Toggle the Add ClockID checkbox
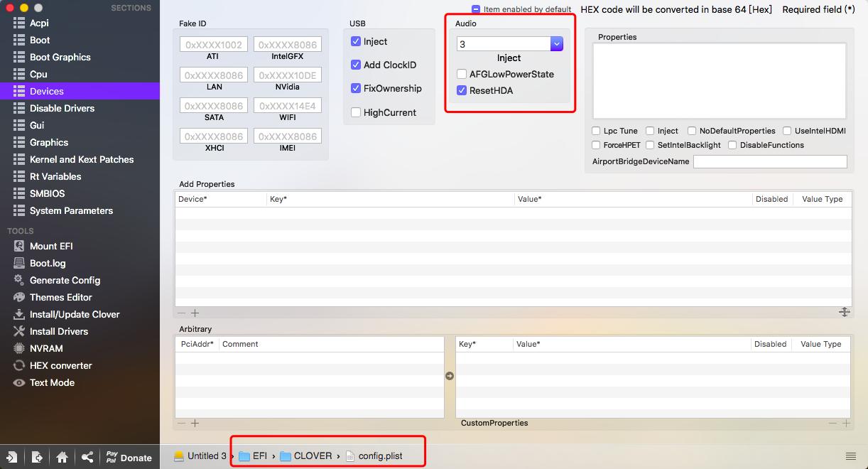The width and height of the screenshot is (868, 469). point(356,65)
